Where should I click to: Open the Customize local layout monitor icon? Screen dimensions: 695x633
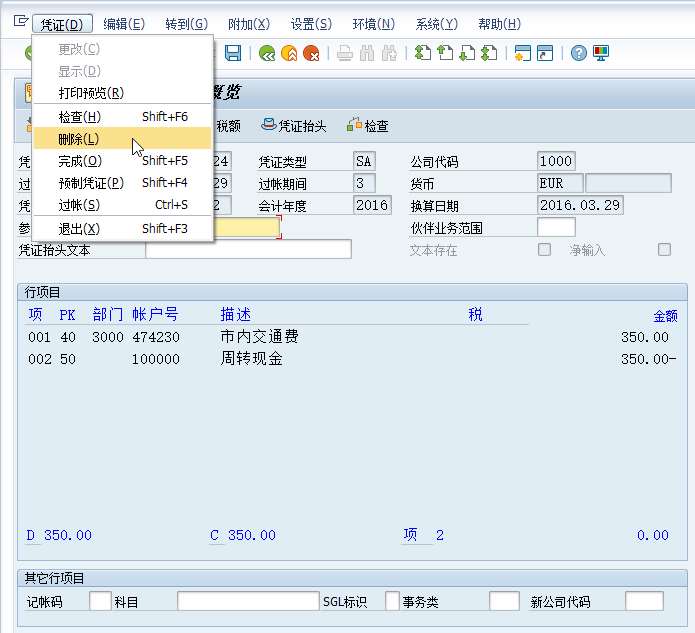coord(601,53)
